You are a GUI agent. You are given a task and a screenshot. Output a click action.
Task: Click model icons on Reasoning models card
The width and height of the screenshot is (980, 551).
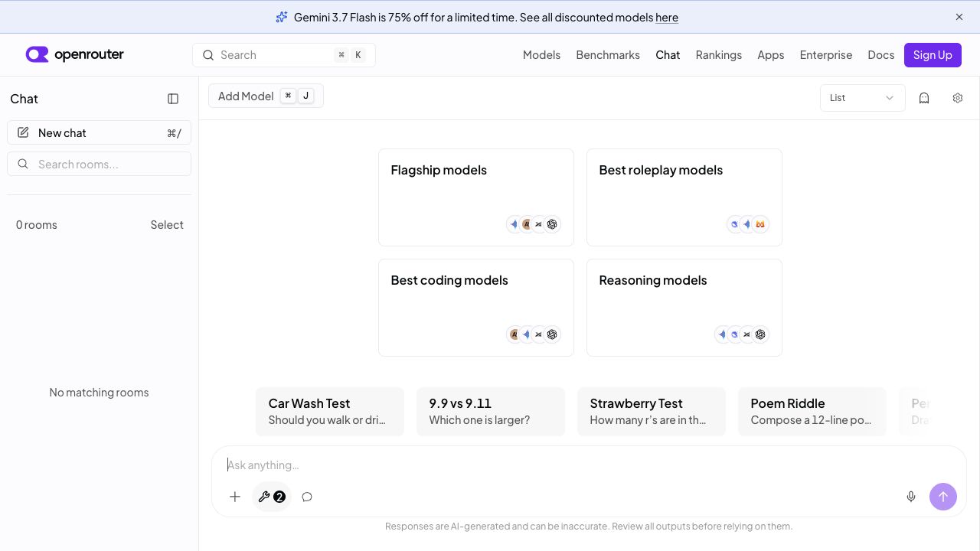coord(742,334)
